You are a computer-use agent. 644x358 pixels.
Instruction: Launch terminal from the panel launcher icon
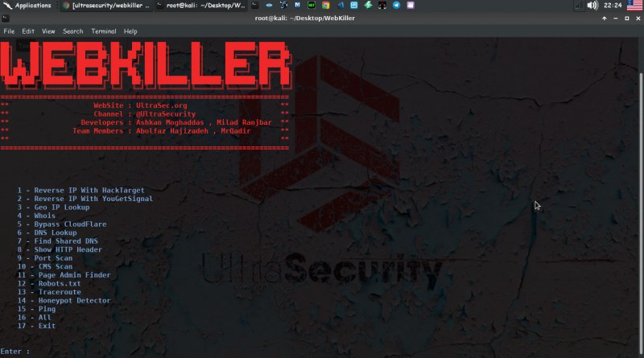(x=255, y=6)
